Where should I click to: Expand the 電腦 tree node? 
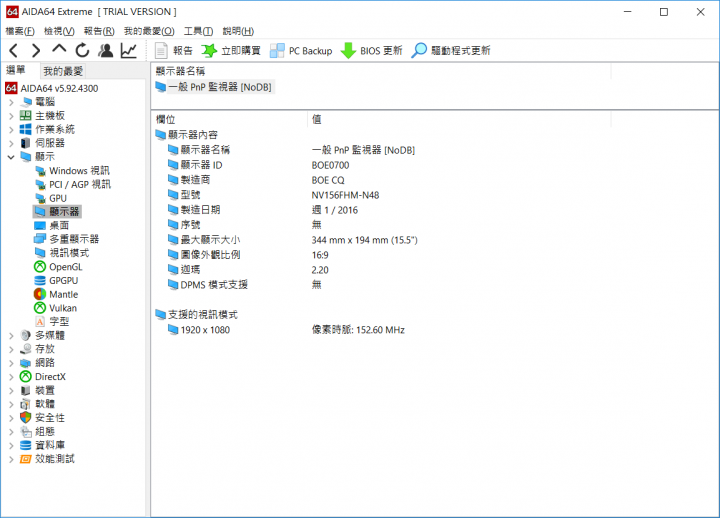pos(11,102)
